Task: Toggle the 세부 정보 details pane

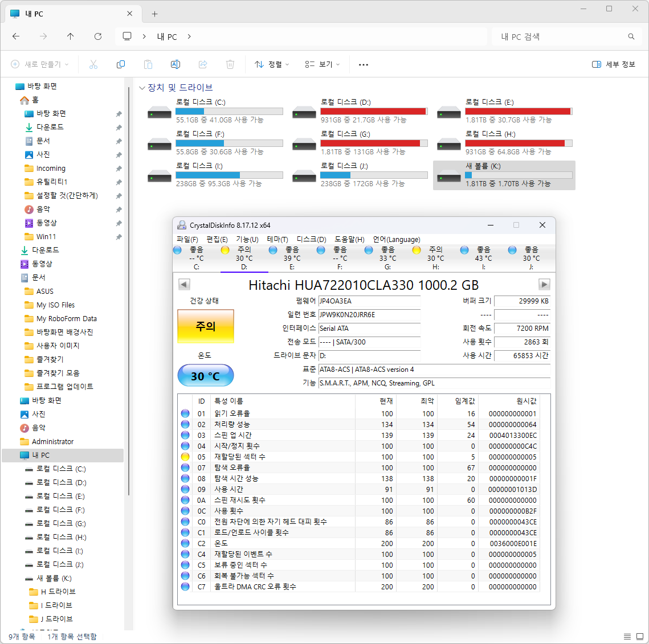Action: (614, 64)
